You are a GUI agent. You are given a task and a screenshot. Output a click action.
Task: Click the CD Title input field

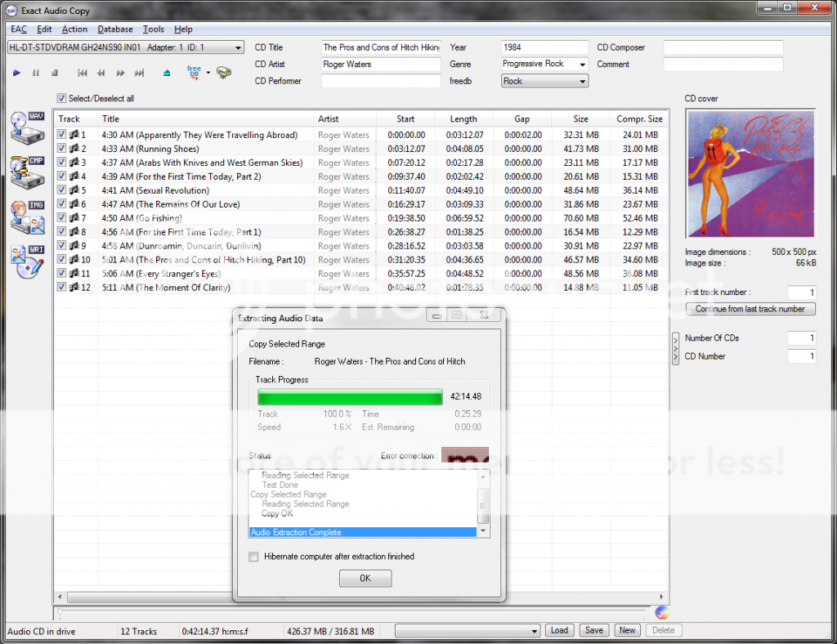[381, 47]
